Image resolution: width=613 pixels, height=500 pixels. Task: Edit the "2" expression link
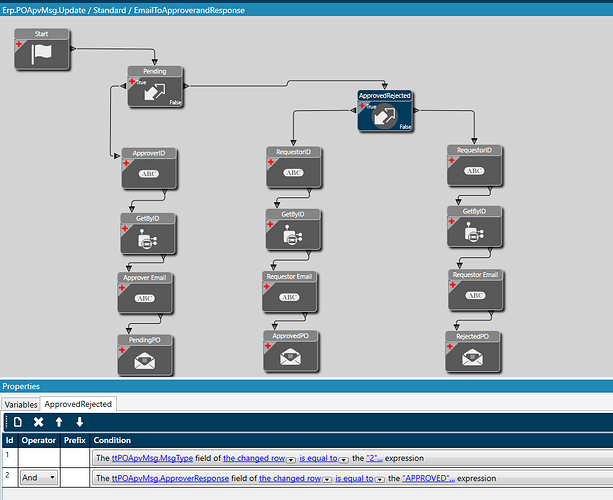click(x=375, y=458)
